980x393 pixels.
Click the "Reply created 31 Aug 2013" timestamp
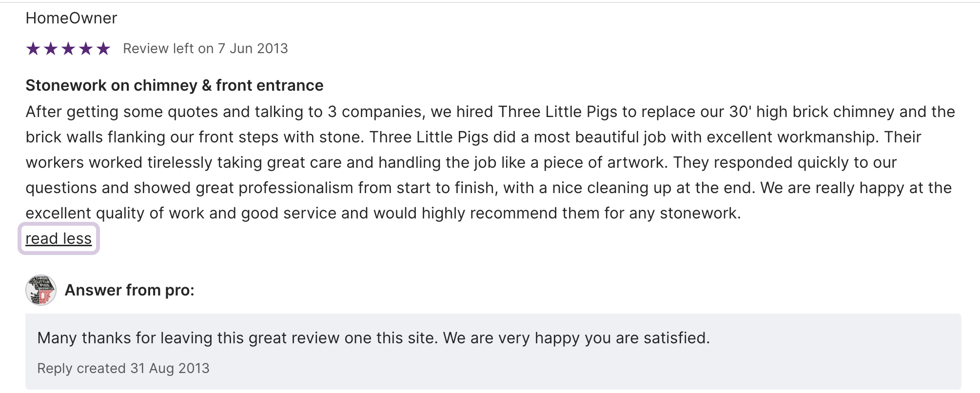point(123,368)
